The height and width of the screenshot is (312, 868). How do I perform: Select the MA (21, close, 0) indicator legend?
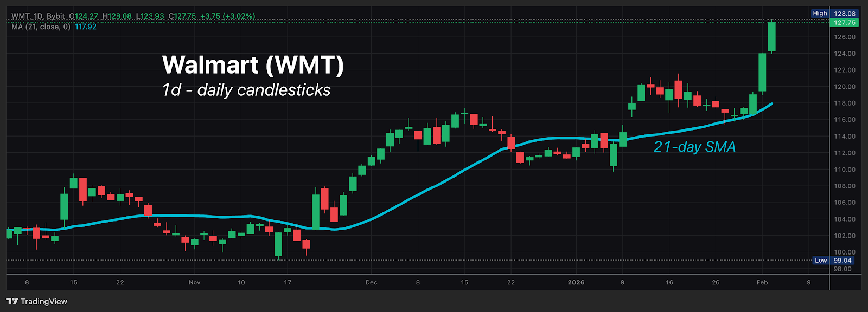point(41,27)
